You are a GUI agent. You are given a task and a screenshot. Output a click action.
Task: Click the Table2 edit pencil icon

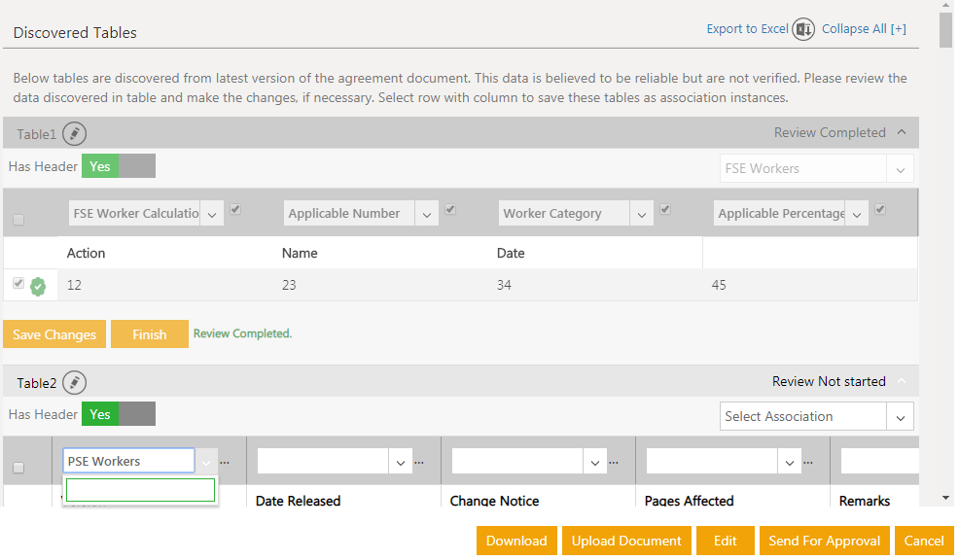click(75, 383)
